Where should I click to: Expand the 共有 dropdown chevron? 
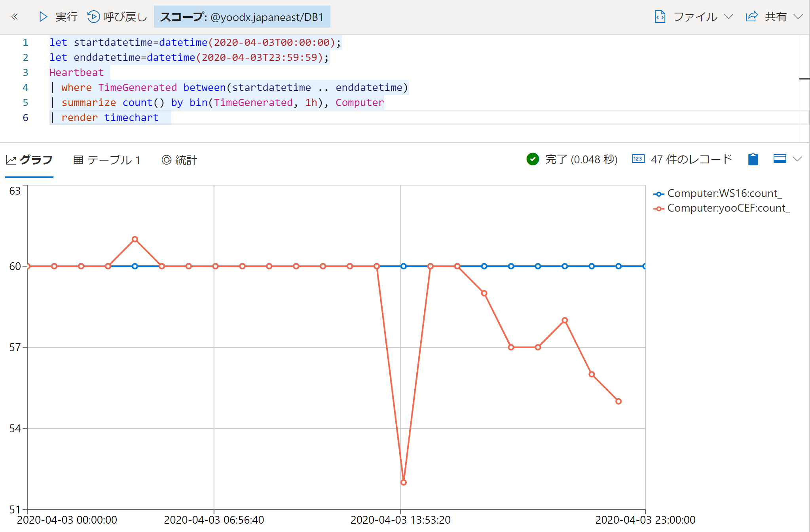(798, 17)
